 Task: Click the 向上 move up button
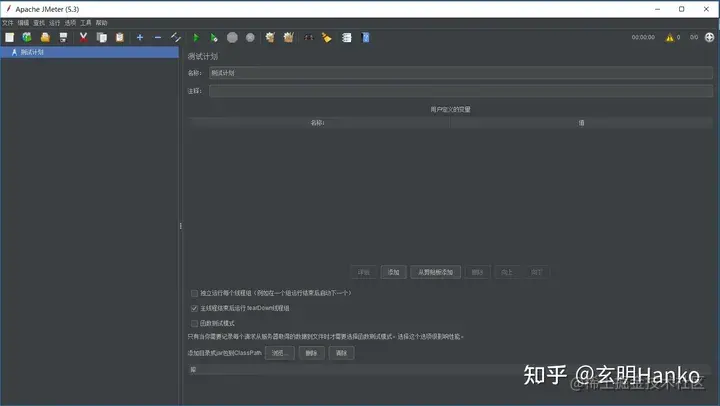click(507, 272)
